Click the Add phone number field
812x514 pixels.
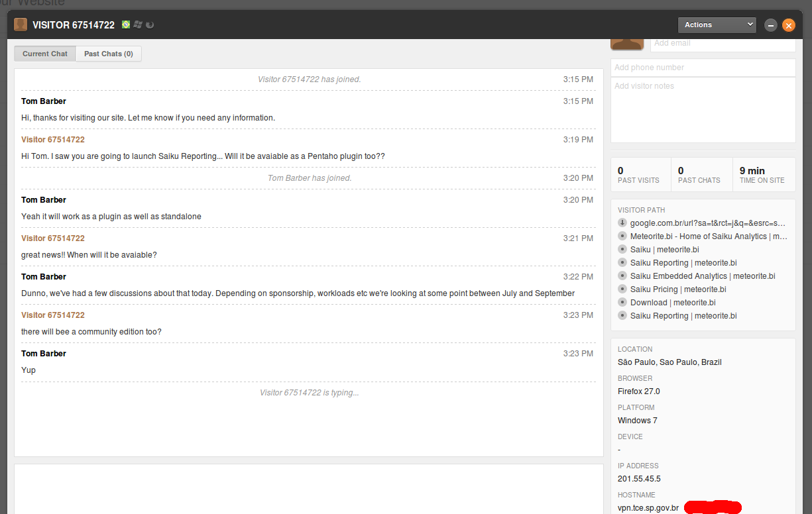point(703,68)
